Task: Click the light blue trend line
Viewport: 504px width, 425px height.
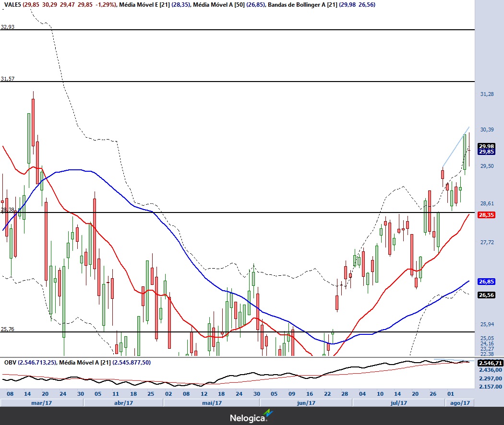Action: pyautogui.click(x=455, y=147)
